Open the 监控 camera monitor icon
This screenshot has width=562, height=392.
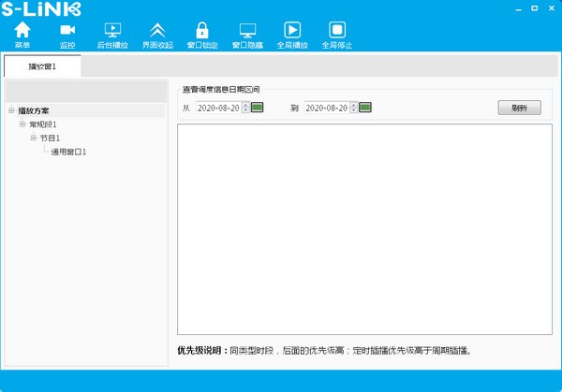tap(67, 33)
